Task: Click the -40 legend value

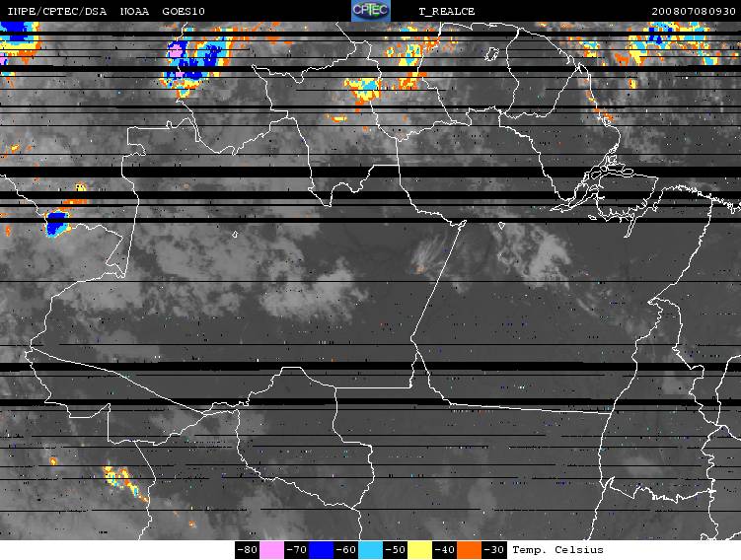Action: point(444,550)
